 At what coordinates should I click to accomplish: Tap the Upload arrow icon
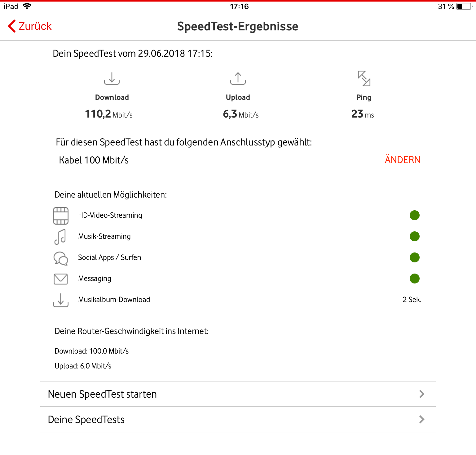click(x=238, y=78)
